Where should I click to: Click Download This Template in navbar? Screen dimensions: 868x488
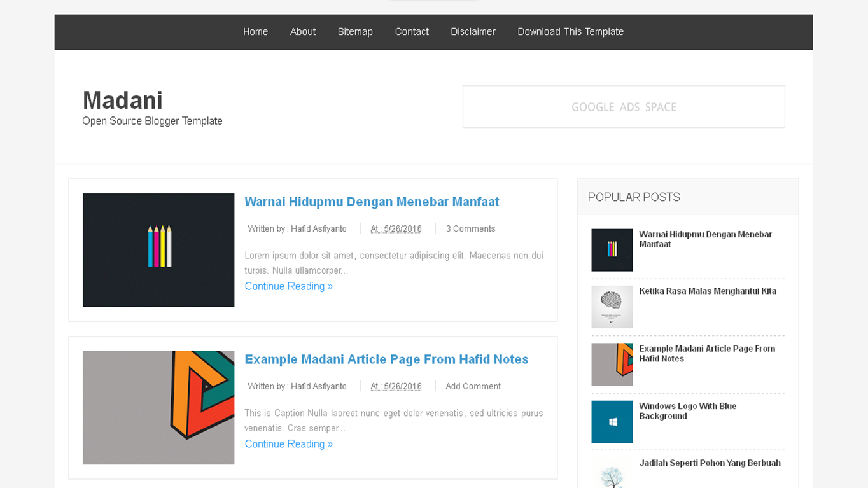(570, 32)
